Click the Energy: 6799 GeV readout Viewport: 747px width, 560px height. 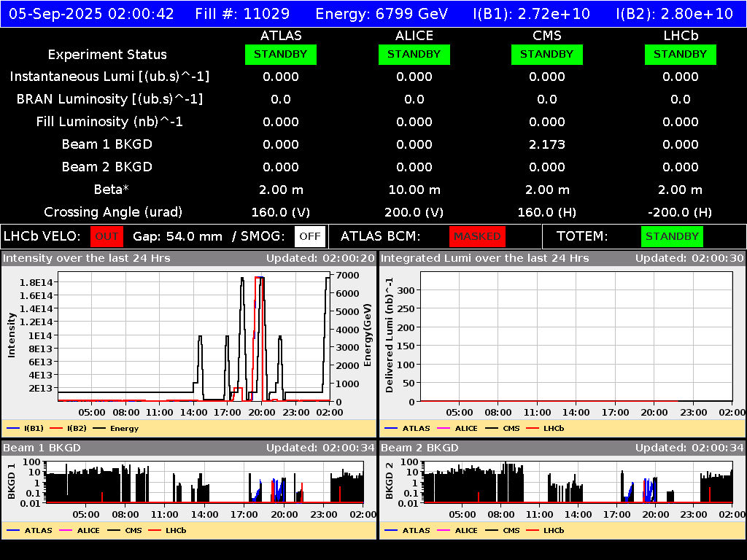click(382, 14)
